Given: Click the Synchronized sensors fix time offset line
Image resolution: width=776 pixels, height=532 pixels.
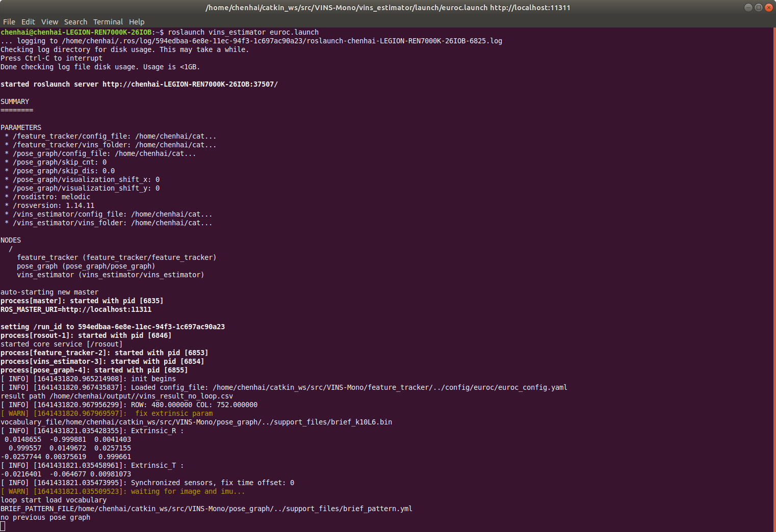Looking at the screenshot, I should click(x=147, y=483).
